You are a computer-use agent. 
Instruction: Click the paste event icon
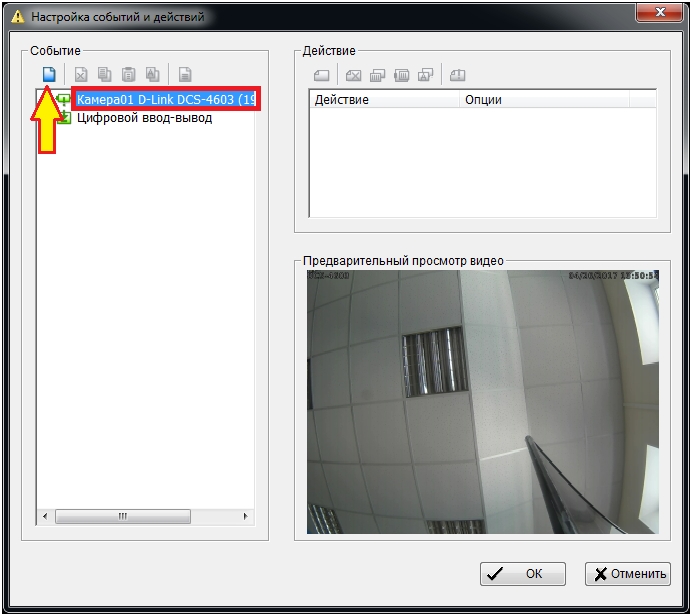coord(128,74)
